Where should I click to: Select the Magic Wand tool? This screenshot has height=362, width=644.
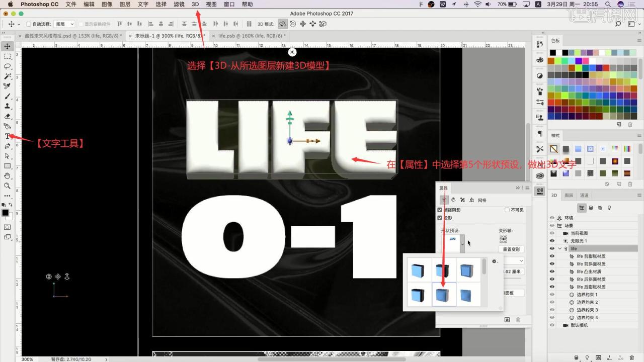(x=8, y=76)
